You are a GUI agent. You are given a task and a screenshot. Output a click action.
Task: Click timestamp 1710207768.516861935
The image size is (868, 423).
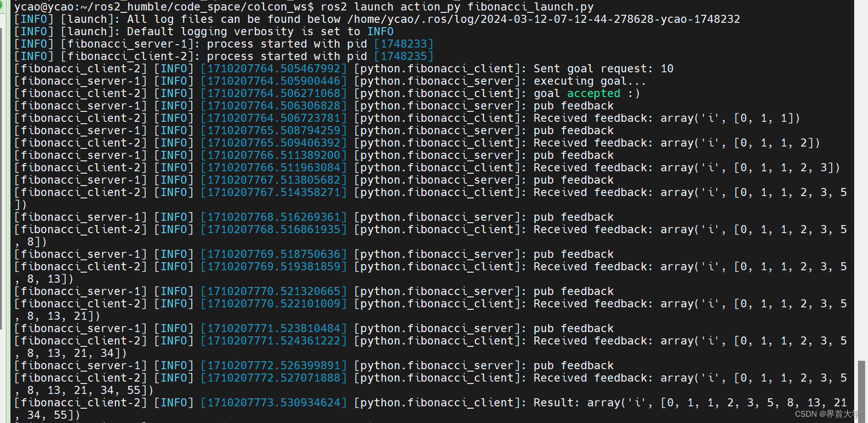tap(274, 229)
